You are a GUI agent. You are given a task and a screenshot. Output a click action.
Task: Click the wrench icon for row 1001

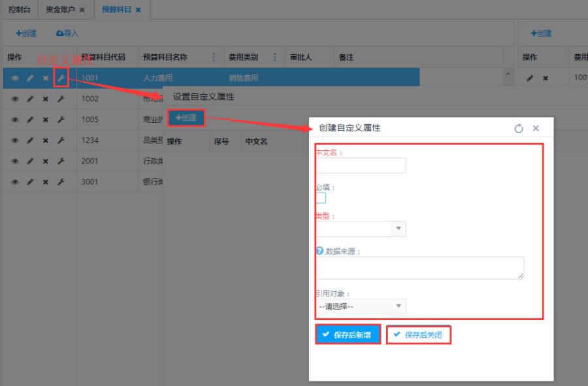click(x=61, y=78)
